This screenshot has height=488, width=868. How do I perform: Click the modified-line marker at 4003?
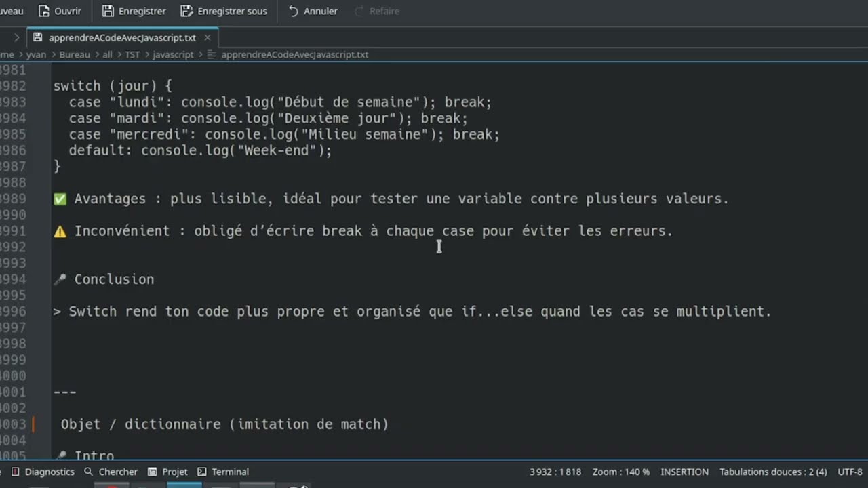pos(33,424)
